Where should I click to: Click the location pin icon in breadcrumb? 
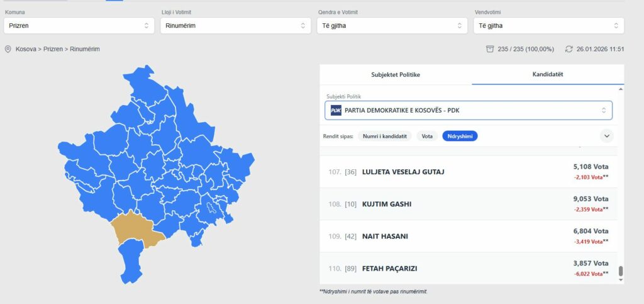coord(8,49)
